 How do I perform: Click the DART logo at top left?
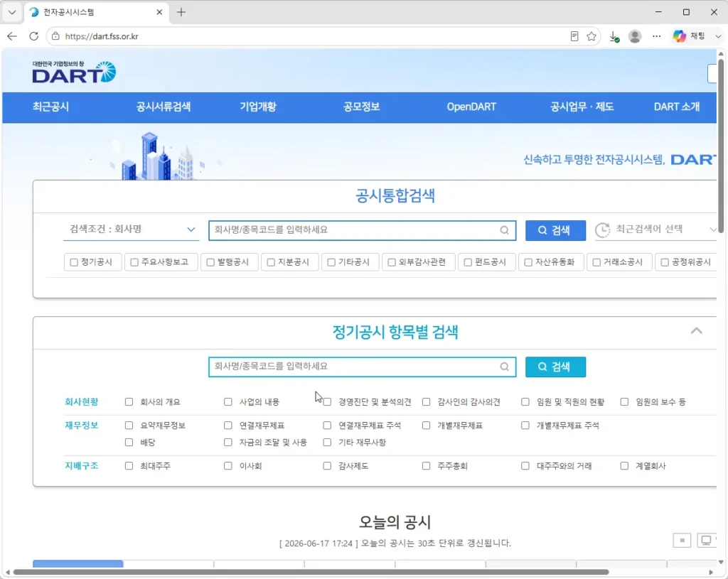pyautogui.click(x=74, y=72)
